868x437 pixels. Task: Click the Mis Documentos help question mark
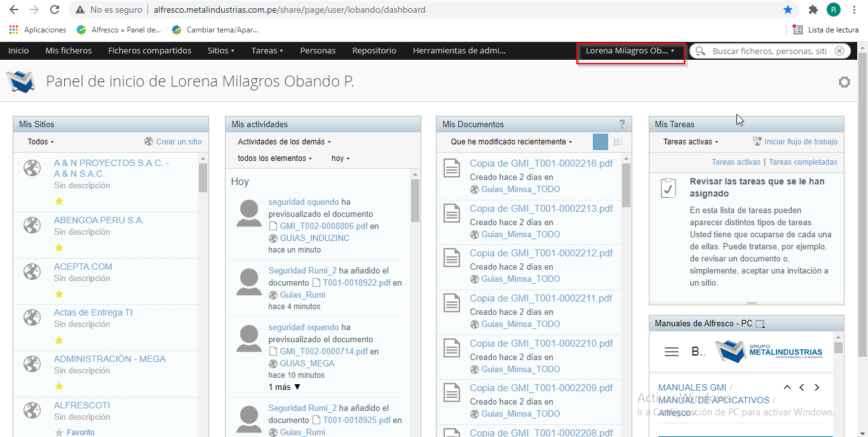[621, 124]
